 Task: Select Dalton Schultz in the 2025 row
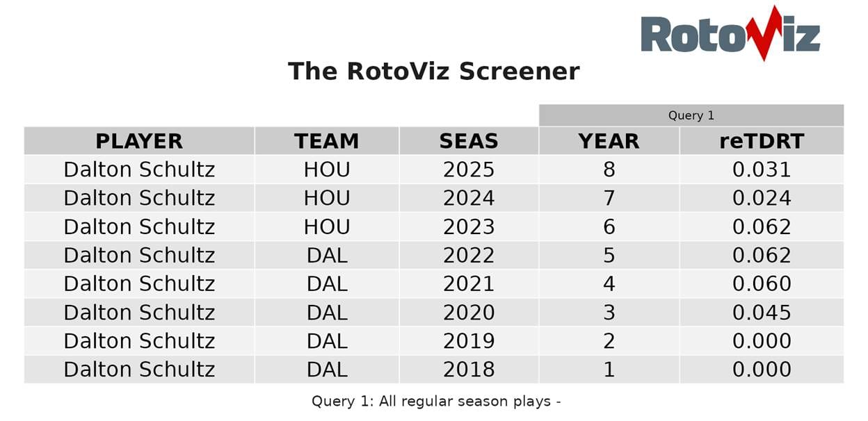(139, 170)
